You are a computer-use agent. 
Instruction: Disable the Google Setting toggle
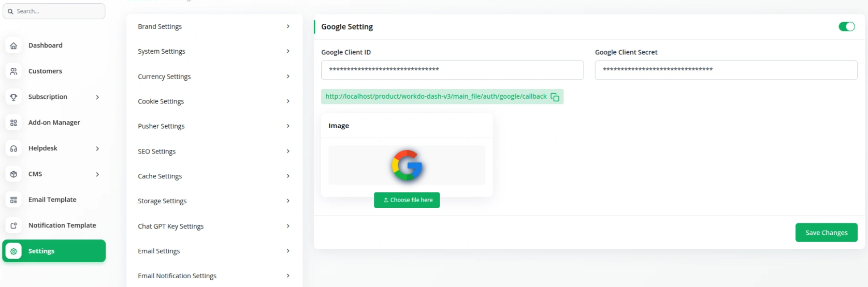tap(847, 26)
